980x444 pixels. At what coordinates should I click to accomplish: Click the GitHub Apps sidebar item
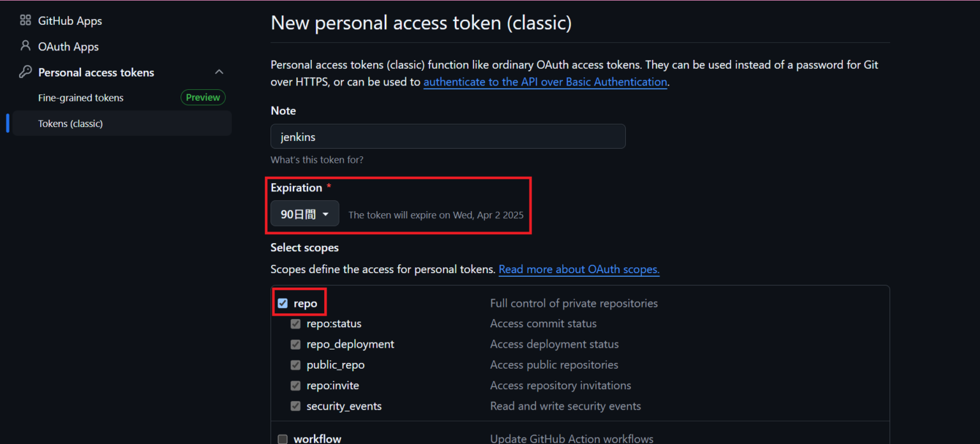pos(70,20)
